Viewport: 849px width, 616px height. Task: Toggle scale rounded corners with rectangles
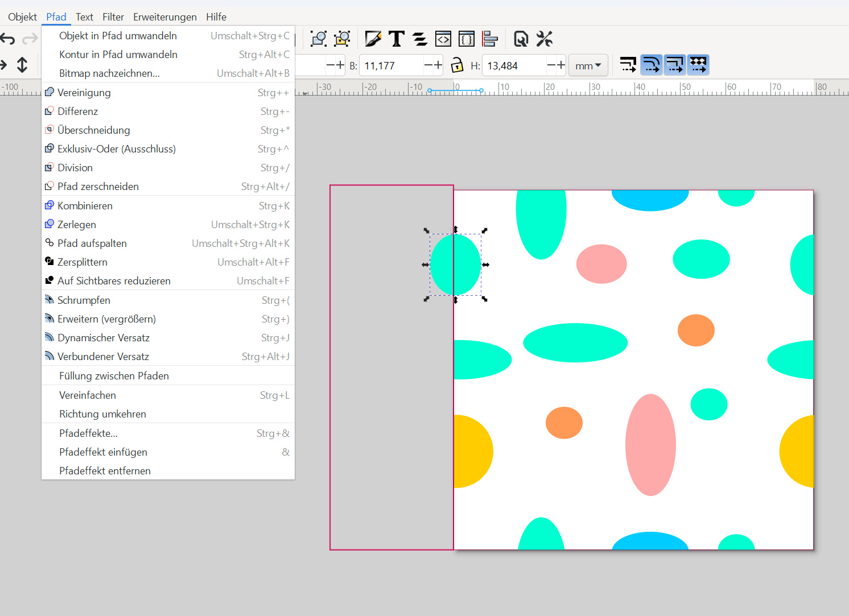651,65
